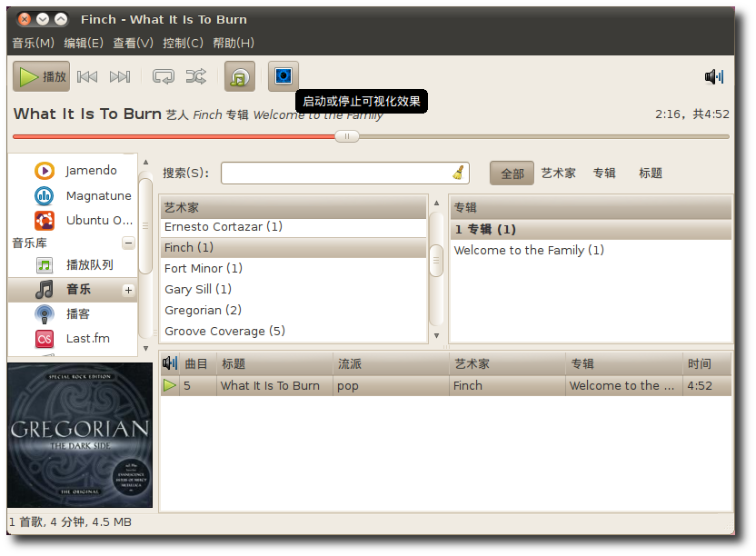Select 专辑 search filter
Image resolution: width=756 pixels, height=556 pixels.
point(604,174)
